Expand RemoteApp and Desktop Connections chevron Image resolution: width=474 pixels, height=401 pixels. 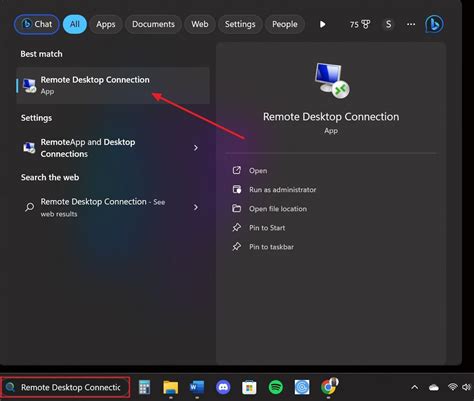click(x=196, y=148)
